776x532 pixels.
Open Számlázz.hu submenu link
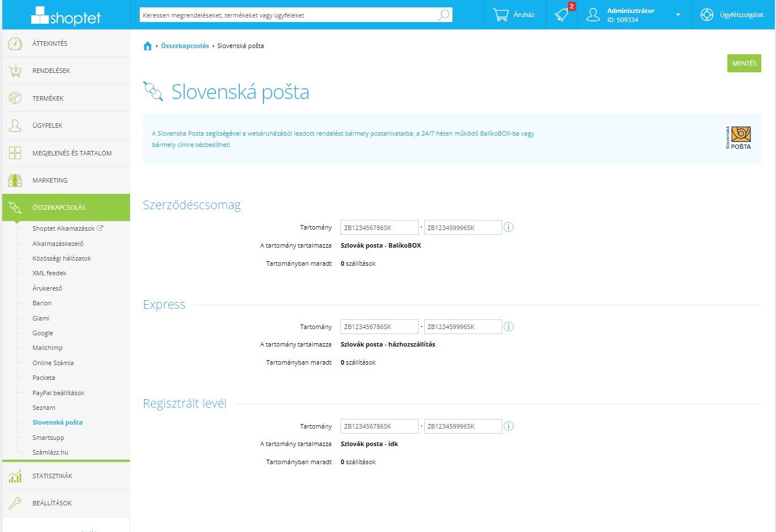click(x=50, y=452)
